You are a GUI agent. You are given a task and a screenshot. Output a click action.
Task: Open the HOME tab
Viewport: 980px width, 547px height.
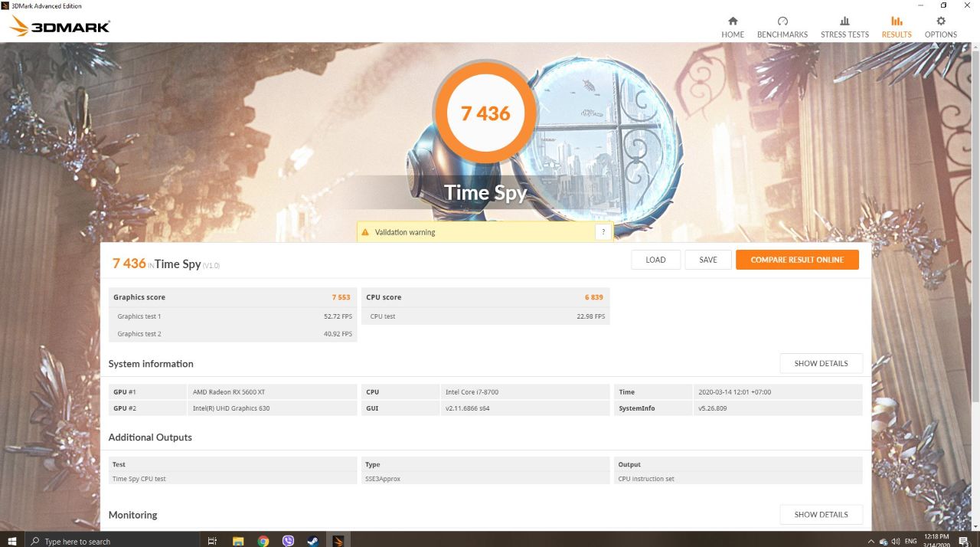point(733,27)
